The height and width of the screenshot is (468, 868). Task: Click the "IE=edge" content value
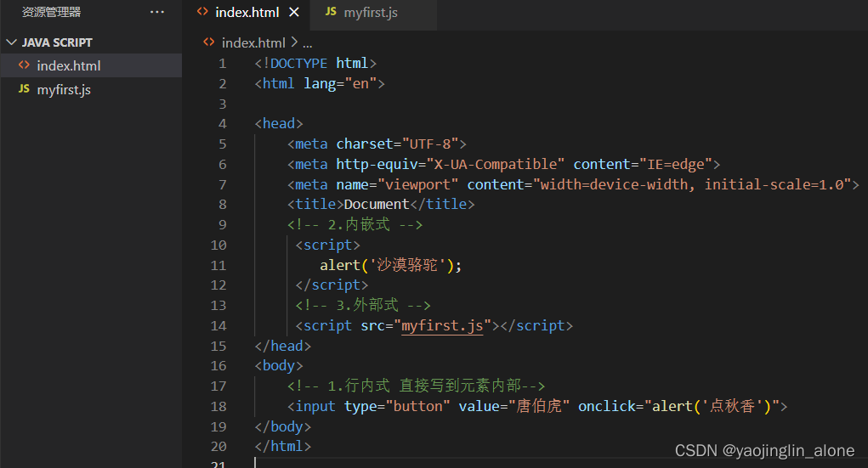point(675,164)
